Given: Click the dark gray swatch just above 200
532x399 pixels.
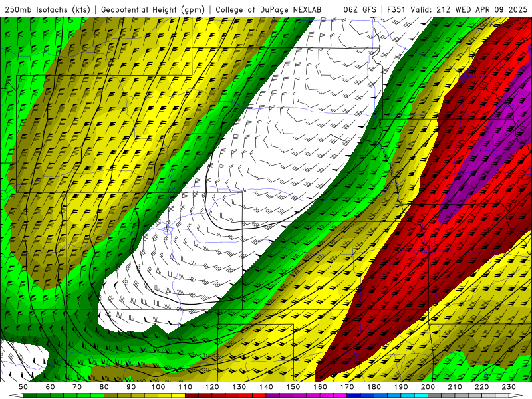Looking at the screenshot, I should (435, 396).
